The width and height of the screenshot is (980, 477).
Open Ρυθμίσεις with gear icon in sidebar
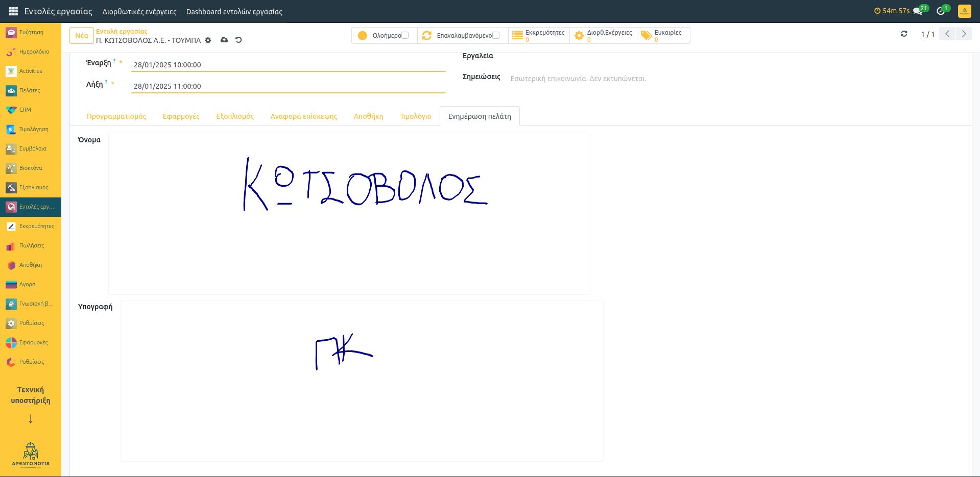(31, 323)
